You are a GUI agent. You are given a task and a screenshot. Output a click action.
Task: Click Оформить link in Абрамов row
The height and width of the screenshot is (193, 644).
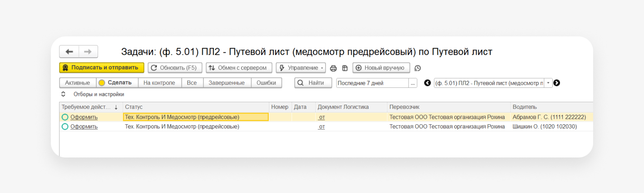[84, 117]
